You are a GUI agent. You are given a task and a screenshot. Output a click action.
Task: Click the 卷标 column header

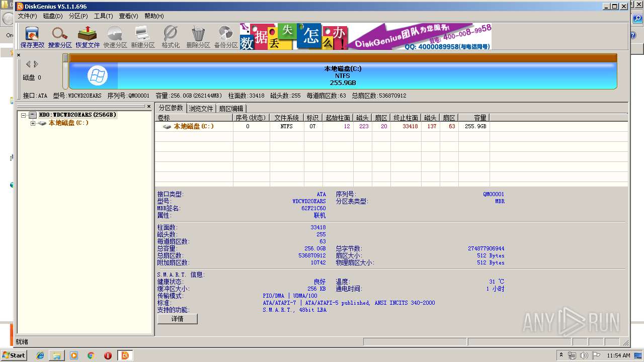click(x=194, y=118)
